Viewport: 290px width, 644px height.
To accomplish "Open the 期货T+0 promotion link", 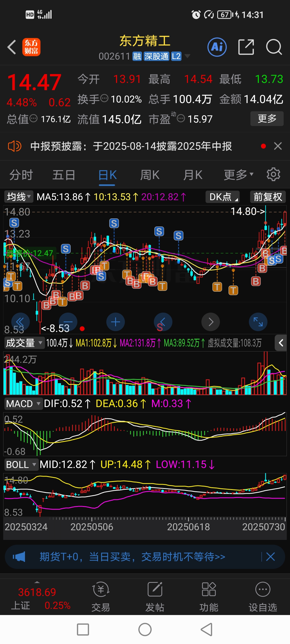I will [132, 557].
